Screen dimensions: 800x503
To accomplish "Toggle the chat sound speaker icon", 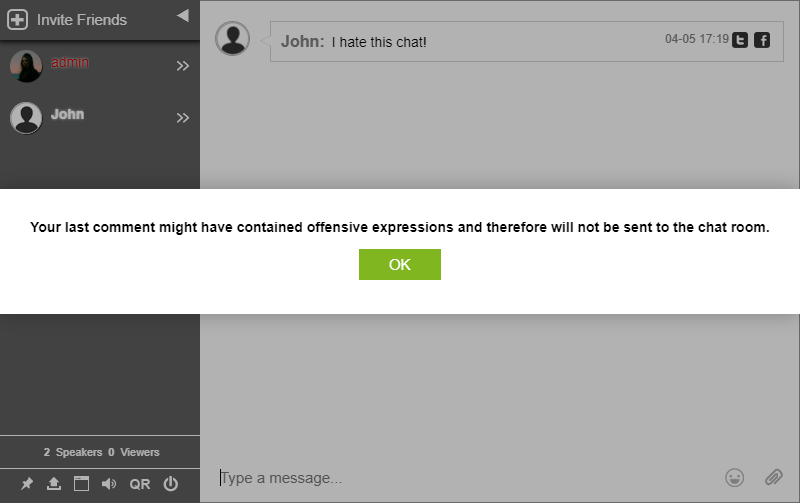I will click(x=109, y=484).
